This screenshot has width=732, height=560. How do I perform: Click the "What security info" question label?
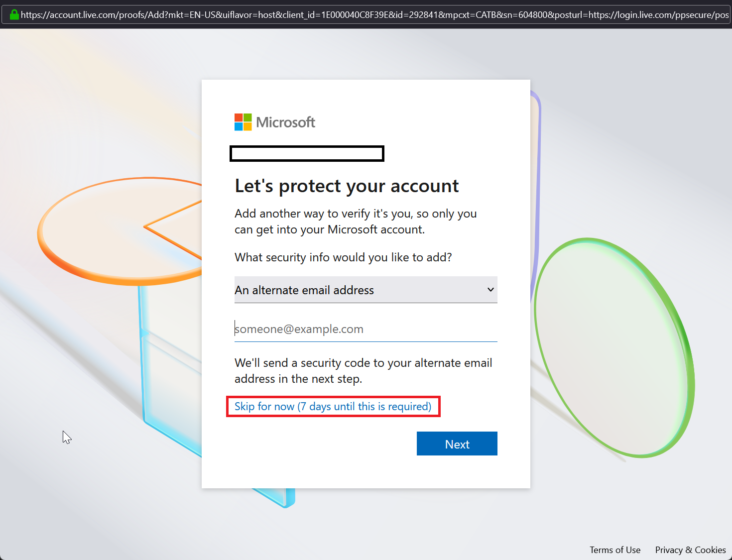point(343,257)
